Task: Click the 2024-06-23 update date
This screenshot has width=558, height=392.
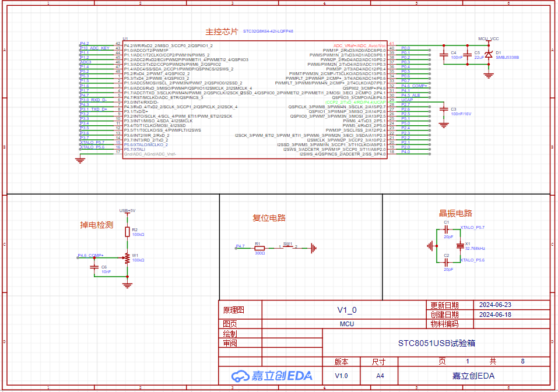Action: 495,305
